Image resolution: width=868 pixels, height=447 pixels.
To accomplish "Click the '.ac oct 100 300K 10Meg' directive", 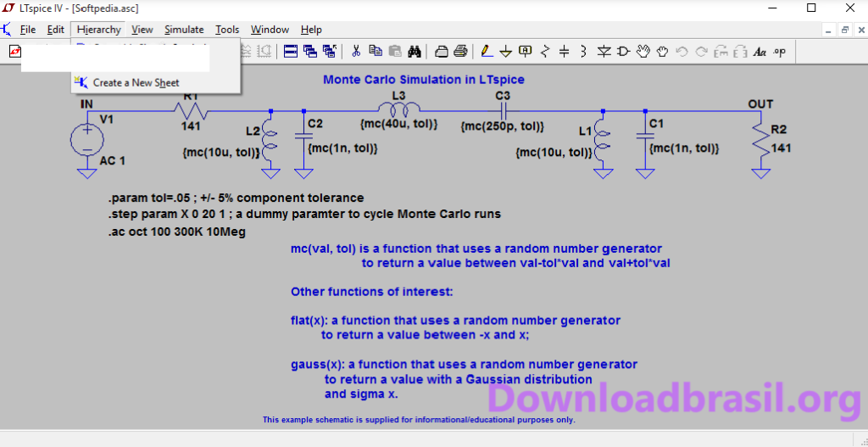I will click(x=176, y=232).
